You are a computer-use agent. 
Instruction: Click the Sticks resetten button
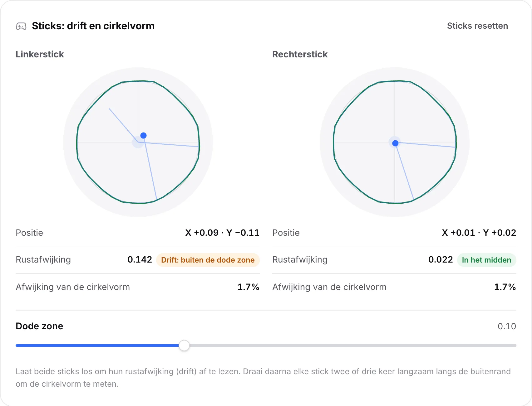point(477,26)
